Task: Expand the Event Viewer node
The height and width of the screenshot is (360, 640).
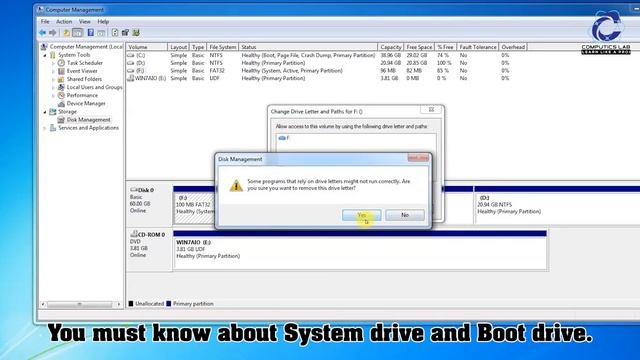Action: 53,71
